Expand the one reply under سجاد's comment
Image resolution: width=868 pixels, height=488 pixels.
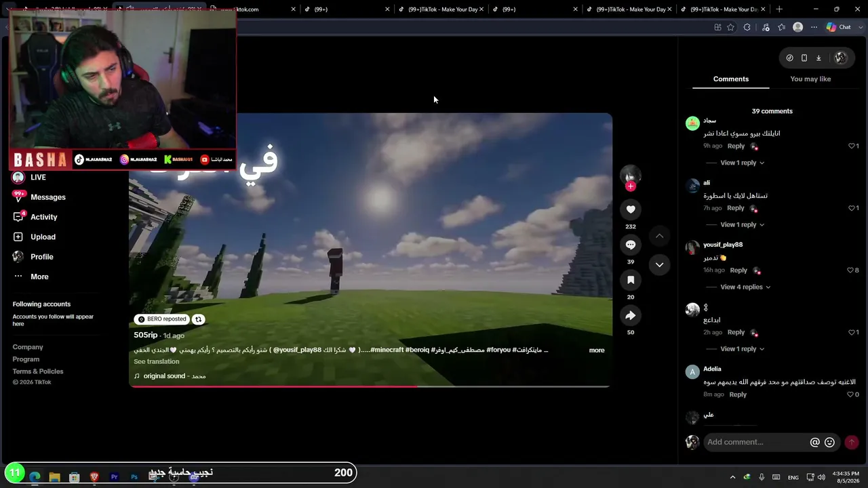742,163
